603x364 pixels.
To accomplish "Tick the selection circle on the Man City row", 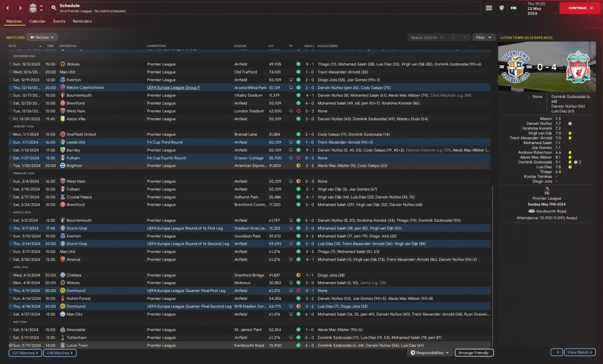I will point(10,314).
